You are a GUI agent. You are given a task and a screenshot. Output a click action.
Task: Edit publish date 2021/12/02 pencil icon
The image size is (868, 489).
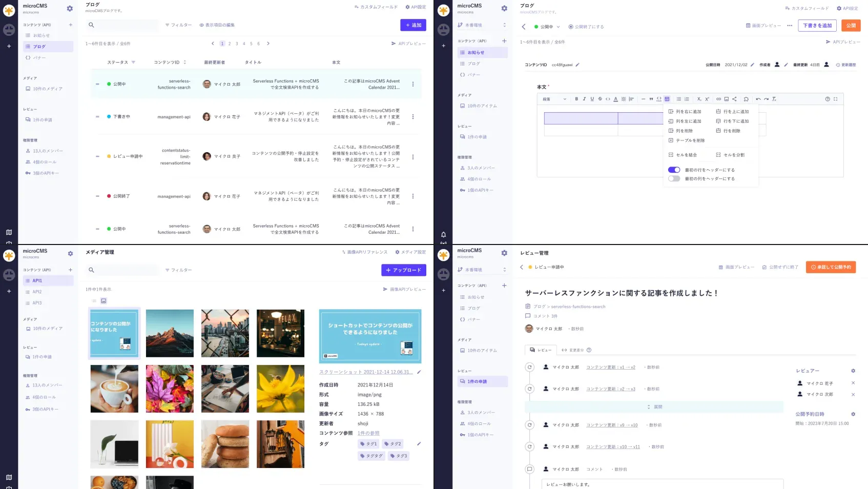tap(752, 65)
